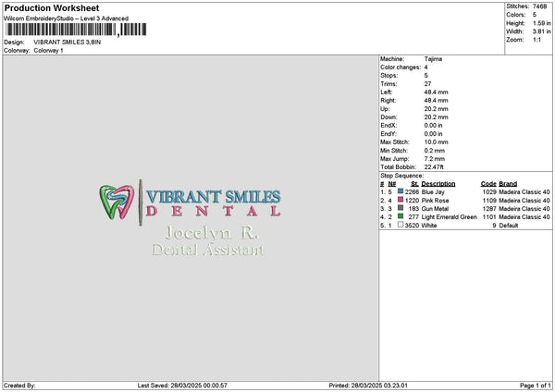Click the Pink Rose color swatch
The height and width of the screenshot is (392, 555).
(401, 200)
